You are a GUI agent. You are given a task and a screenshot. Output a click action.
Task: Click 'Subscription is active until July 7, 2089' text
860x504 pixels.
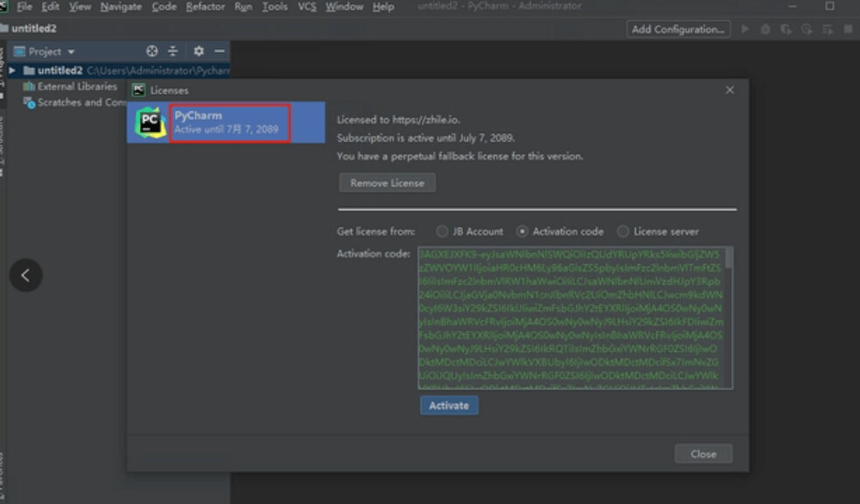[425, 137]
